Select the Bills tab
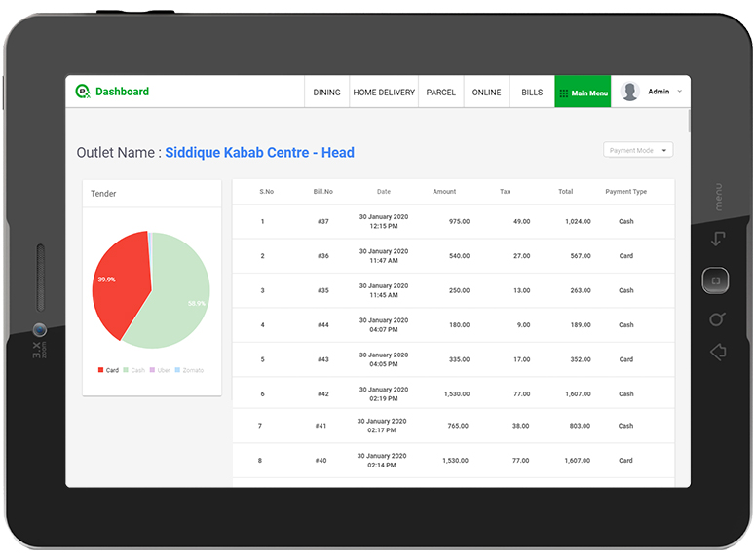755x560 pixels. click(532, 93)
